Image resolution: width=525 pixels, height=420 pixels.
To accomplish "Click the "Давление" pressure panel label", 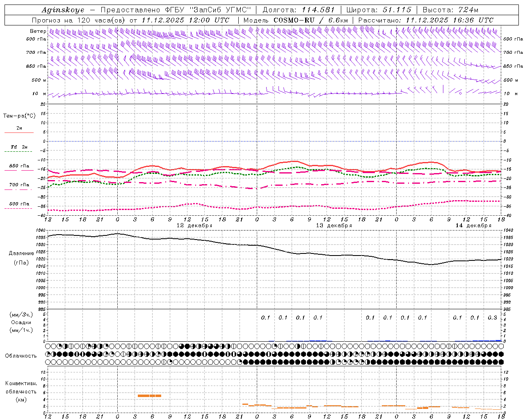I will [x=21, y=253].
